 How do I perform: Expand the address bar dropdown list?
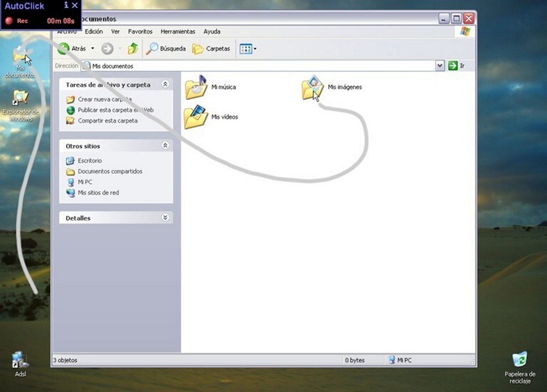tap(440, 65)
